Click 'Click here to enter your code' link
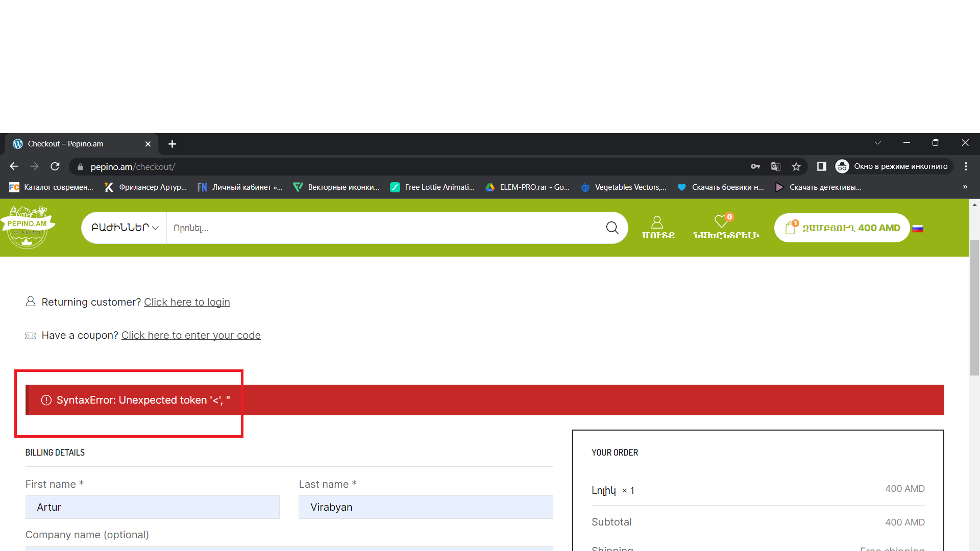The width and height of the screenshot is (980, 551). click(x=191, y=335)
